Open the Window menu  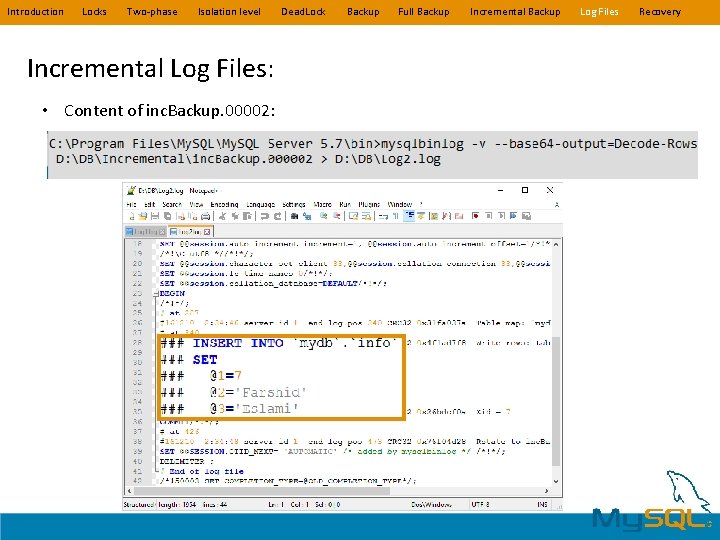tap(400, 204)
